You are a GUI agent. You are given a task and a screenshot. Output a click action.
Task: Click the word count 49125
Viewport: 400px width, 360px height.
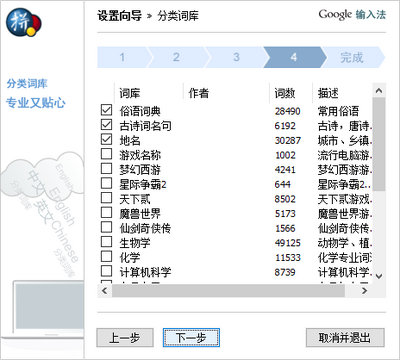click(x=288, y=243)
